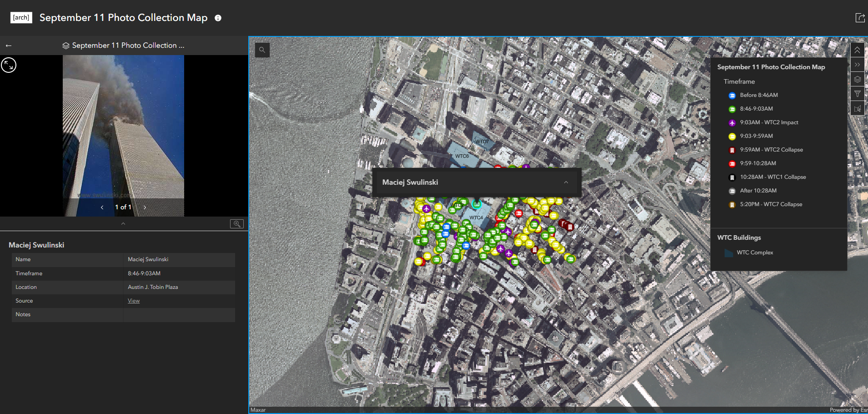The image size is (868, 414).
Task: Hide the legend panel with double right chevrons
Action: [x=858, y=65]
